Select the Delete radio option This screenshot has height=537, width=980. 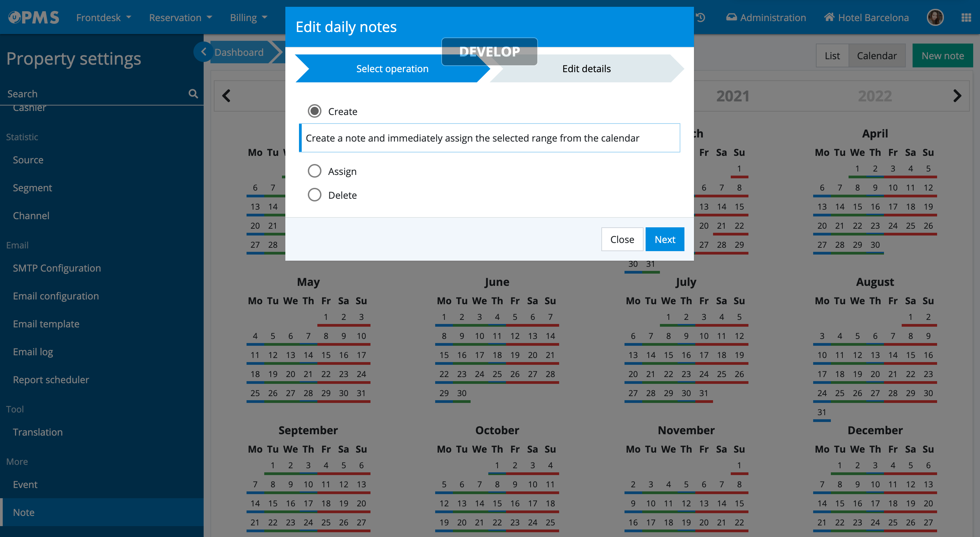click(x=314, y=195)
